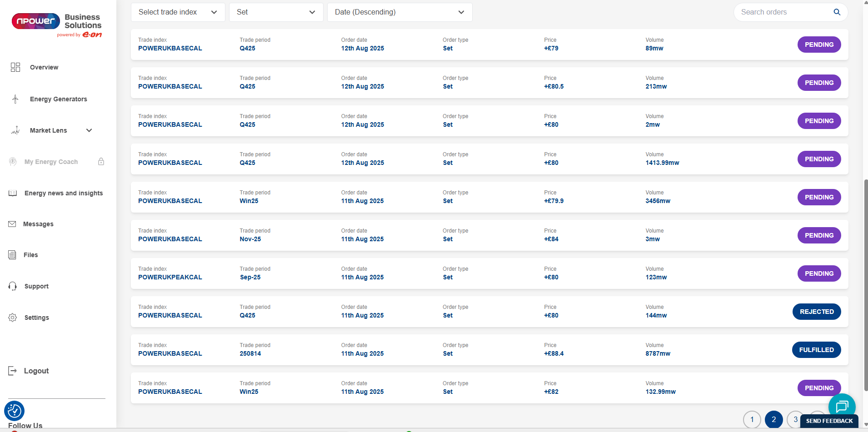Click the Files document icon
Viewport: 868px width, 432px height.
12,255
